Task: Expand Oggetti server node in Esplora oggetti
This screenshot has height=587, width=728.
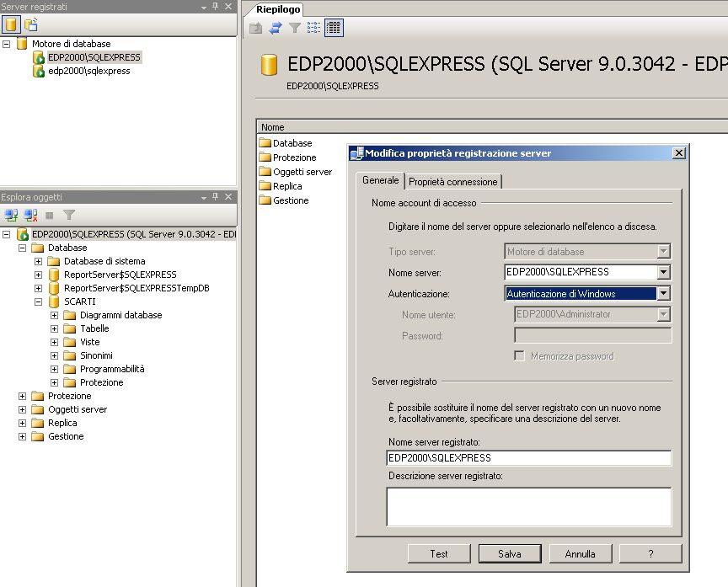Action: point(22,409)
